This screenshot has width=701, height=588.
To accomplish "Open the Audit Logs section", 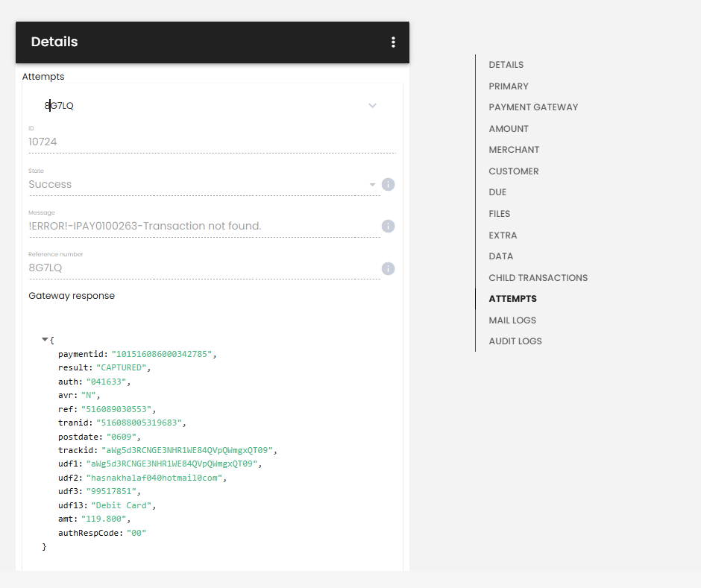I will [515, 341].
